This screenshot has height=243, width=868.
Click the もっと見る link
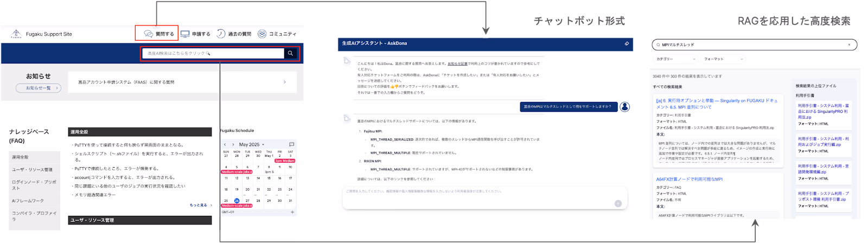pos(201,205)
